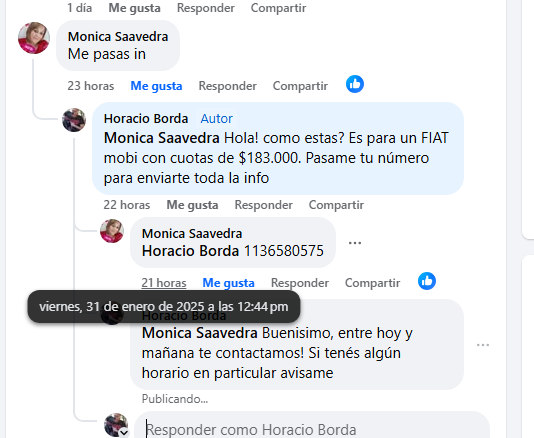534x438 pixels.
Task: Click the like reaction icon under "Me pasas in"
Action: [x=355, y=84]
